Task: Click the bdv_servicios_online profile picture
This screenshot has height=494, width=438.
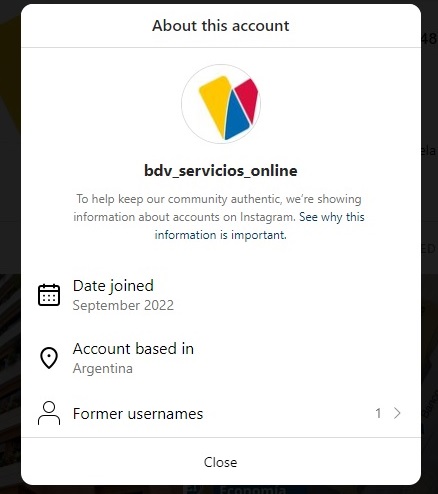Action: click(x=221, y=104)
